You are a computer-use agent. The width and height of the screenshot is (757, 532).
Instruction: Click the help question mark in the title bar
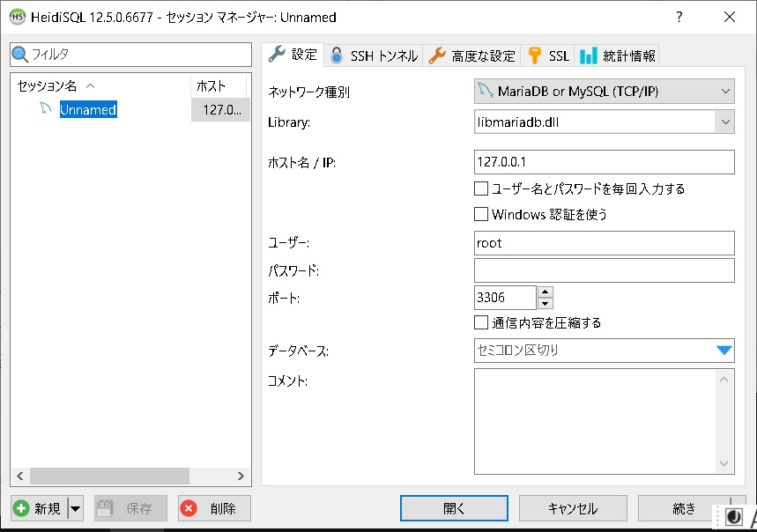click(x=679, y=17)
